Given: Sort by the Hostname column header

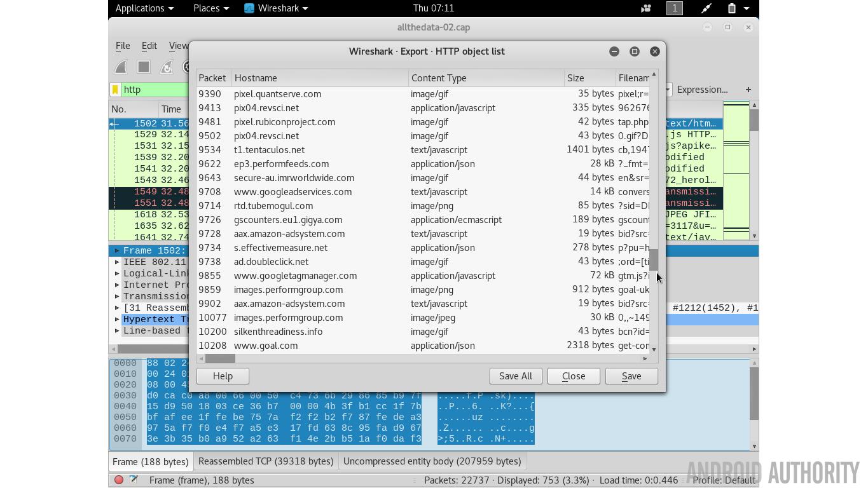Looking at the screenshot, I should 320,78.
